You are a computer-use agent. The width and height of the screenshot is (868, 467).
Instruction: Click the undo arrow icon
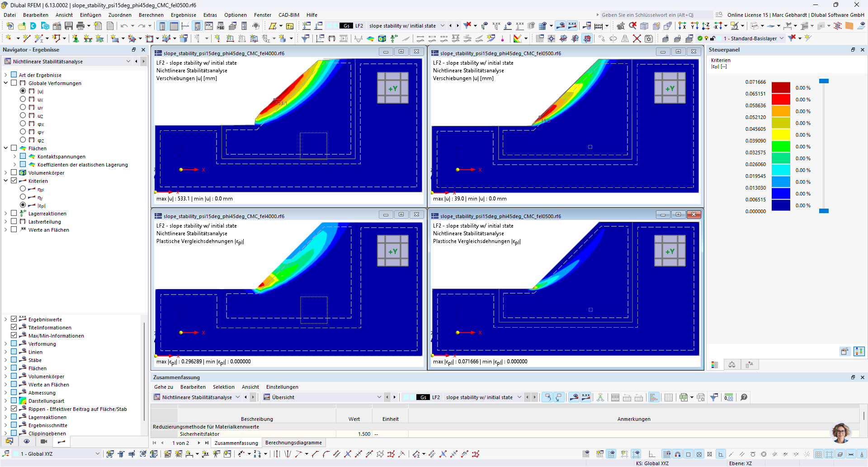coord(124,26)
